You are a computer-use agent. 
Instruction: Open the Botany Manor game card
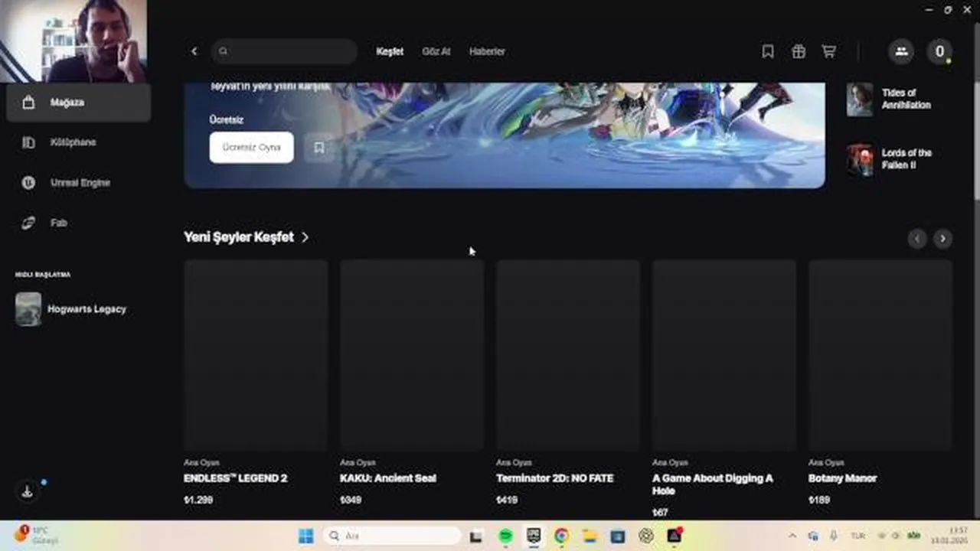[880, 383]
